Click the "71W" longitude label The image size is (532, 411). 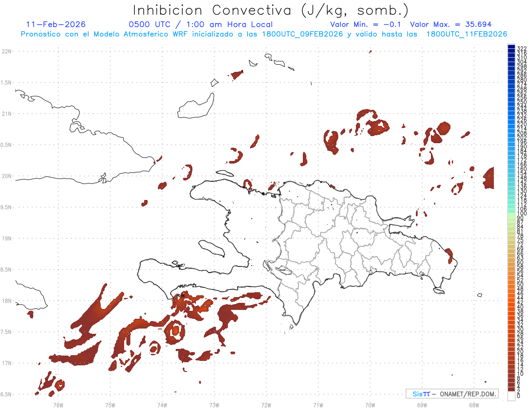[x=318, y=405]
